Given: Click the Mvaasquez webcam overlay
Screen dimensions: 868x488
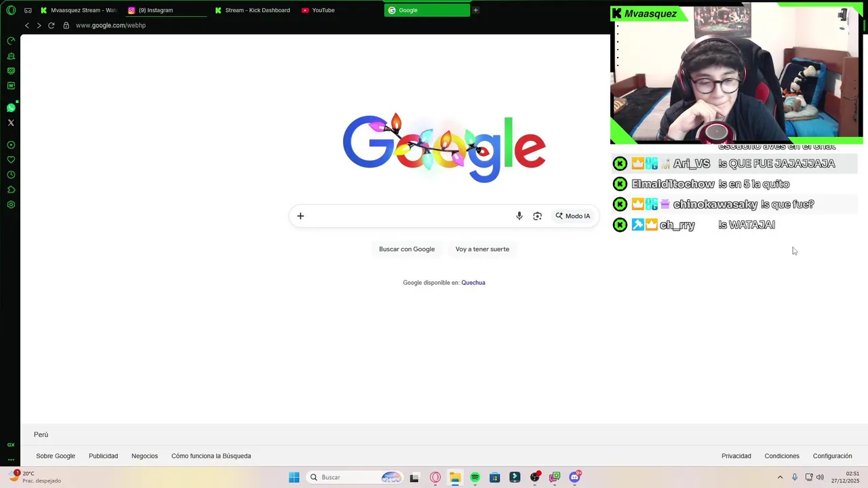Looking at the screenshot, I should tap(736, 75).
